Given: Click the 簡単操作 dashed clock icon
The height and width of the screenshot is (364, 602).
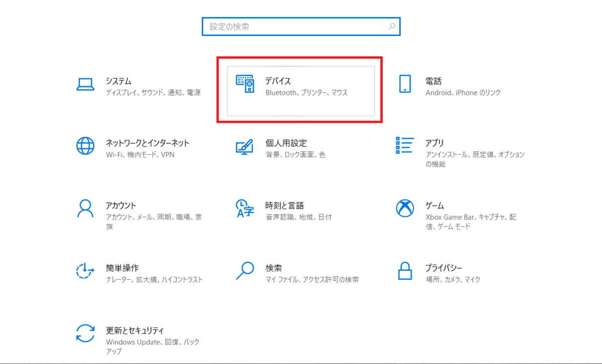Looking at the screenshot, I should pyautogui.click(x=85, y=271).
